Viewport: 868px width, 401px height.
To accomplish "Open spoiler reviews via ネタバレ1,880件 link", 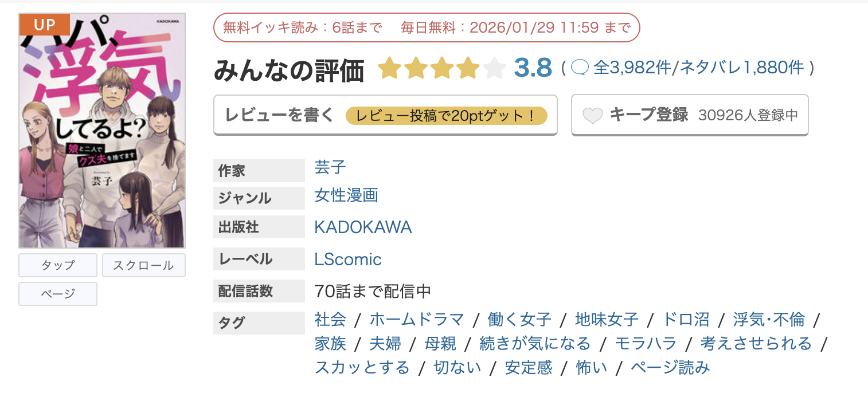I will [738, 68].
